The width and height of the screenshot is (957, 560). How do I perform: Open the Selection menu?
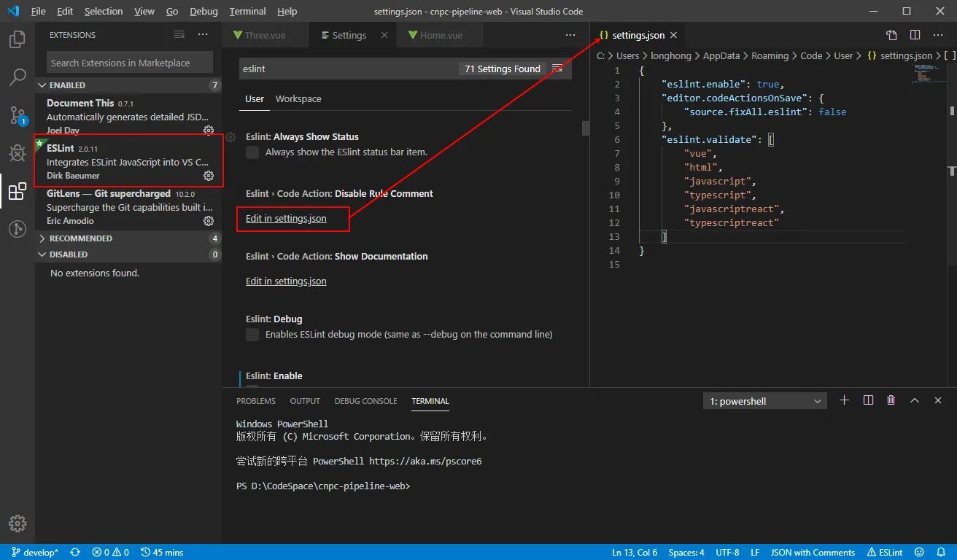click(104, 12)
